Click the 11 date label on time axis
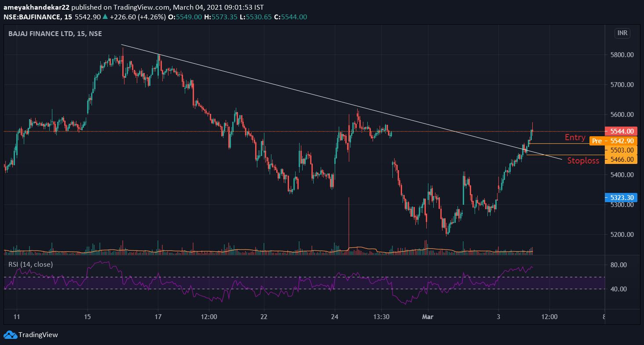 point(17,317)
